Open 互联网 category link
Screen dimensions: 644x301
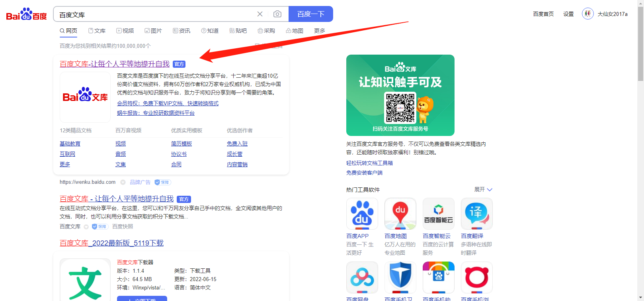67,154
